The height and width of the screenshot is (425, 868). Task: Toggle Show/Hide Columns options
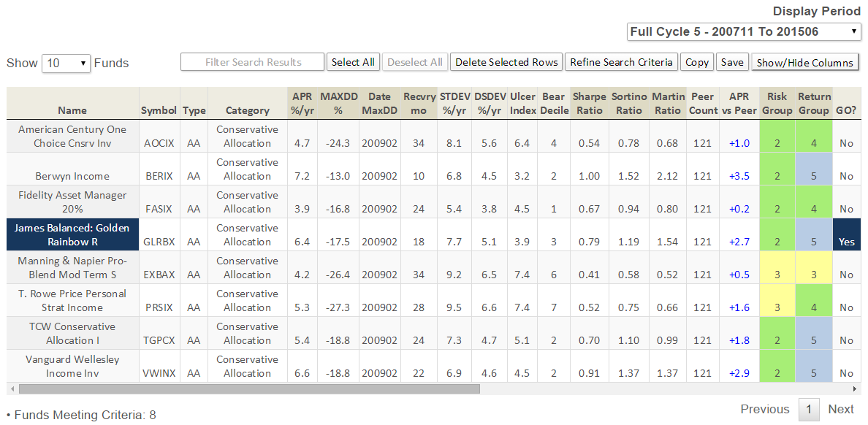pos(804,63)
